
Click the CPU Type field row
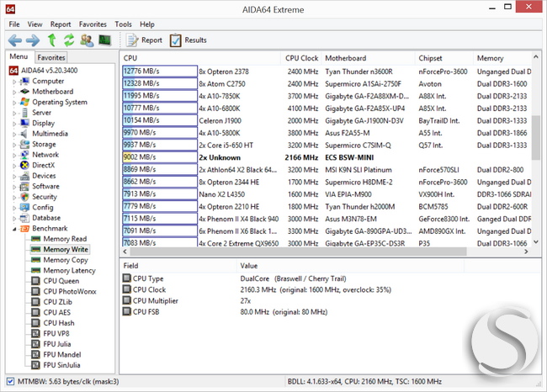pos(293,278)
